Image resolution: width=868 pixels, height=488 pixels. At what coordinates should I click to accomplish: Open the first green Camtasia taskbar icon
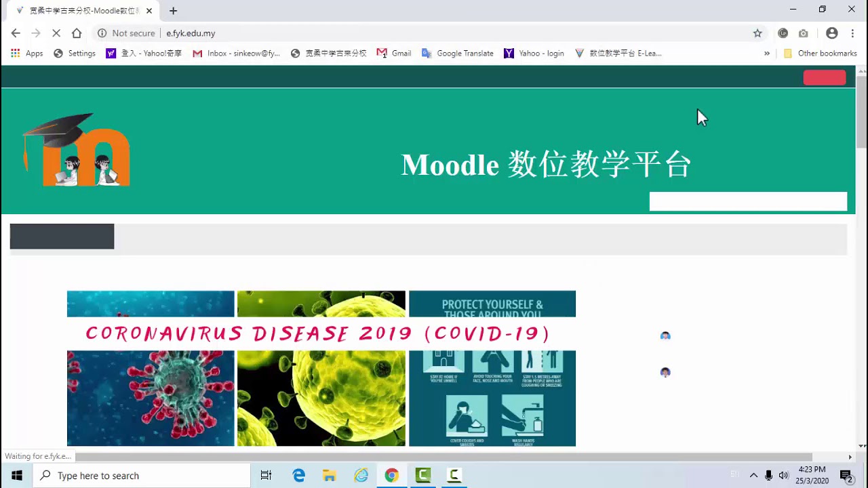point(423,475)
